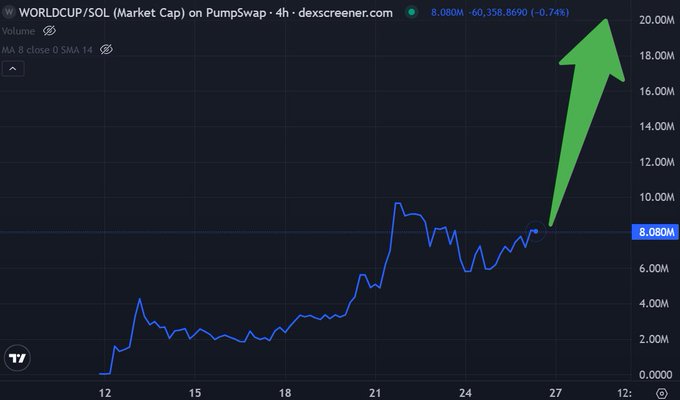Viewport: 680px width, 400px height.
Task: Click the Volume indicator label
Action: [x=18, y=31]
